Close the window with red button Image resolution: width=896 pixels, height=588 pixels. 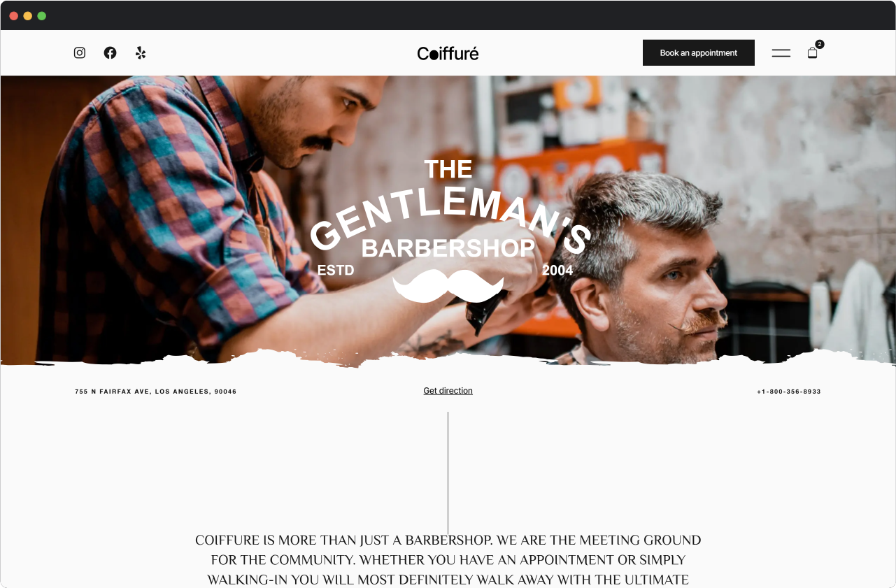pos(14,15)
